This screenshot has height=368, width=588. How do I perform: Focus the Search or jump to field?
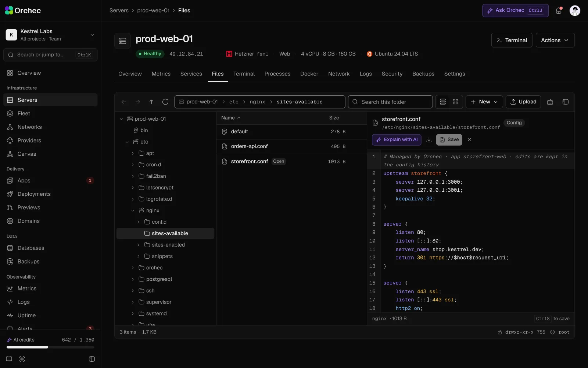click(50, 55)
